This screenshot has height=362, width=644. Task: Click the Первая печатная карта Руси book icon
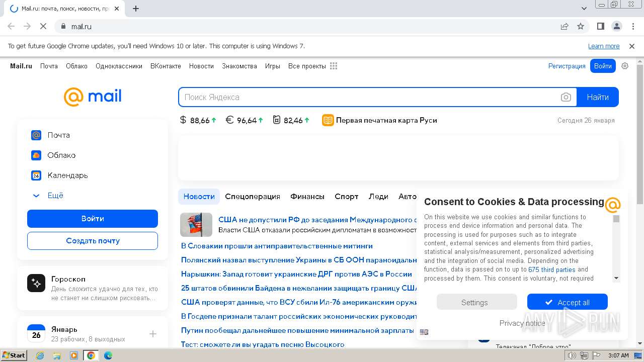coord(328,120)
